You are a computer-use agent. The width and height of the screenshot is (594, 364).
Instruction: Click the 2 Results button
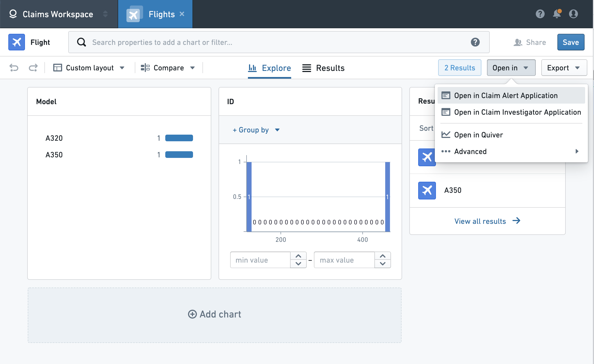(460, 68)
